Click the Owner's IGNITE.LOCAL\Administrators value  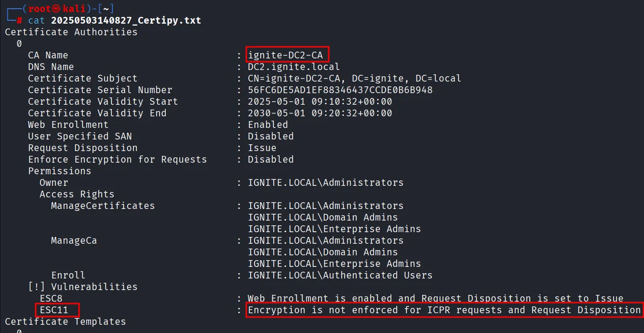(x=325, y=182)
